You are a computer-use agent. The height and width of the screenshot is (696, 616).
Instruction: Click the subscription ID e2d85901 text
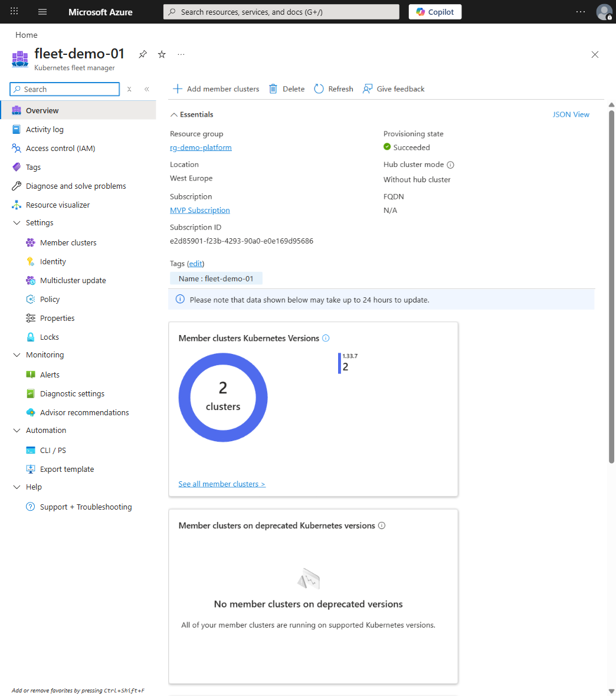click(241, 241)
